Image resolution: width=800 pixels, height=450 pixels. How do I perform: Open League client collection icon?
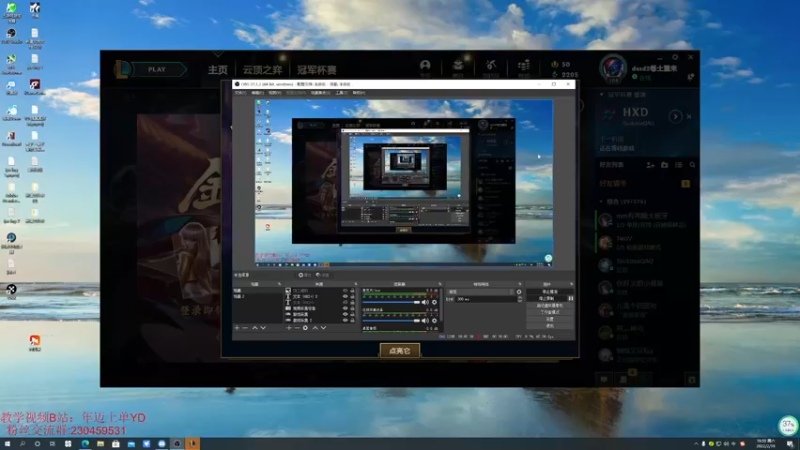click(x=458, y=65)
